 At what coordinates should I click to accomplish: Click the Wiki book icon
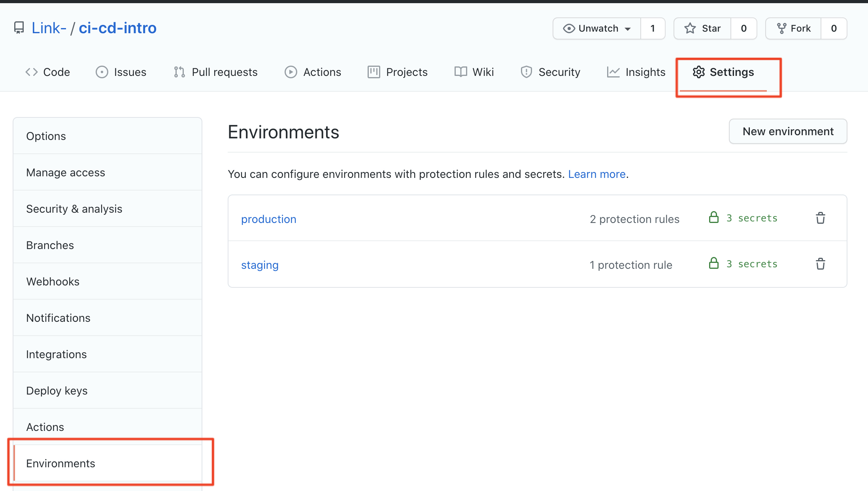point(460,72)
